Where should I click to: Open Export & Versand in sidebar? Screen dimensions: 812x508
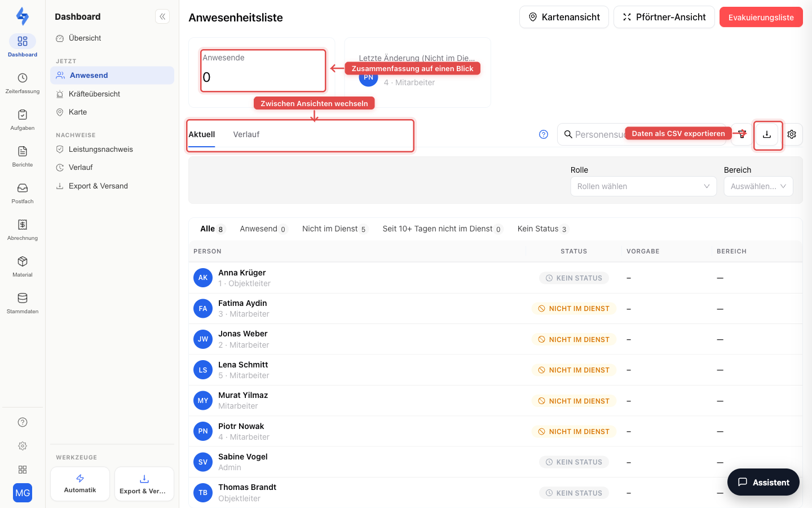(x=112, y=186)
